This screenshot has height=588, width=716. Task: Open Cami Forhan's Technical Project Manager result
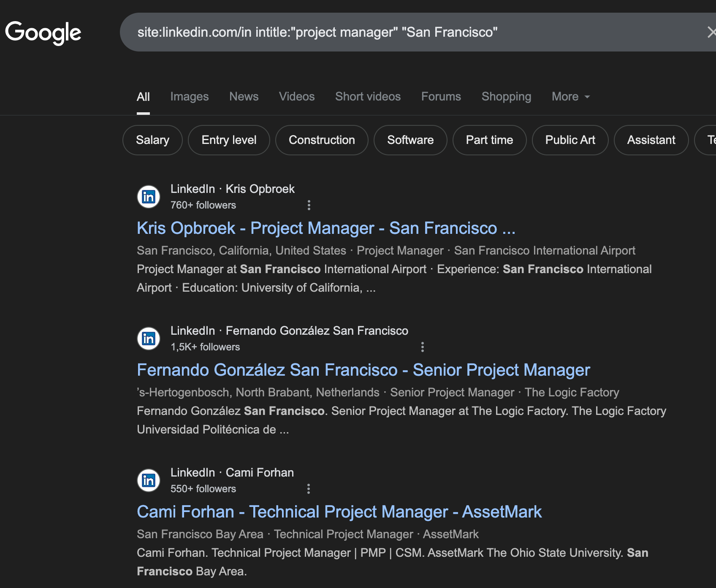(339, 511)
